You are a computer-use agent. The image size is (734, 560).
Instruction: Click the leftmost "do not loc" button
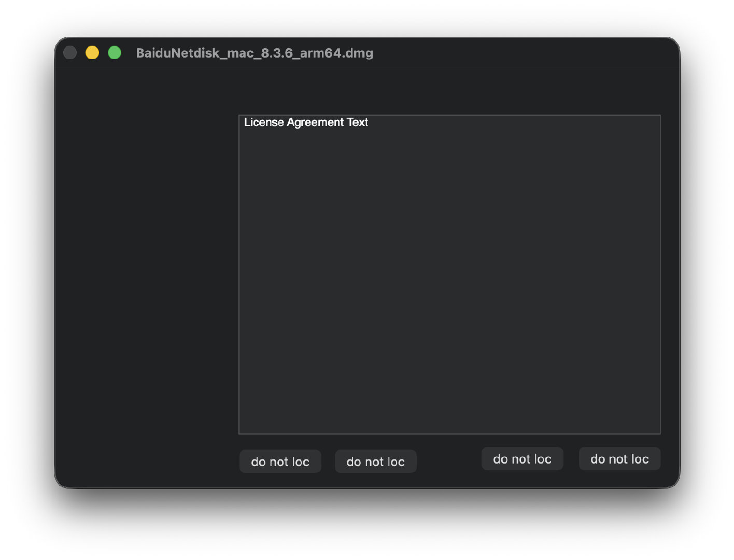(x=280, y=461)
